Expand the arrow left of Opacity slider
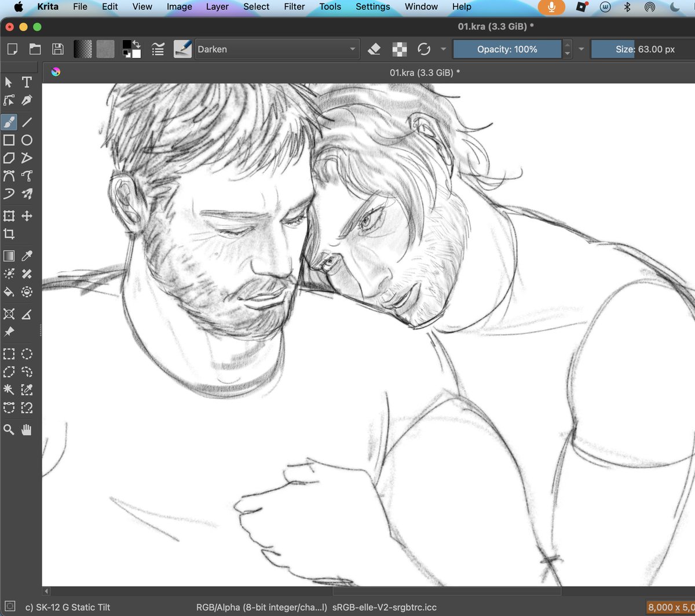This screenshot has width=695, height=616. pyautogui.click(x=443, y=49)
